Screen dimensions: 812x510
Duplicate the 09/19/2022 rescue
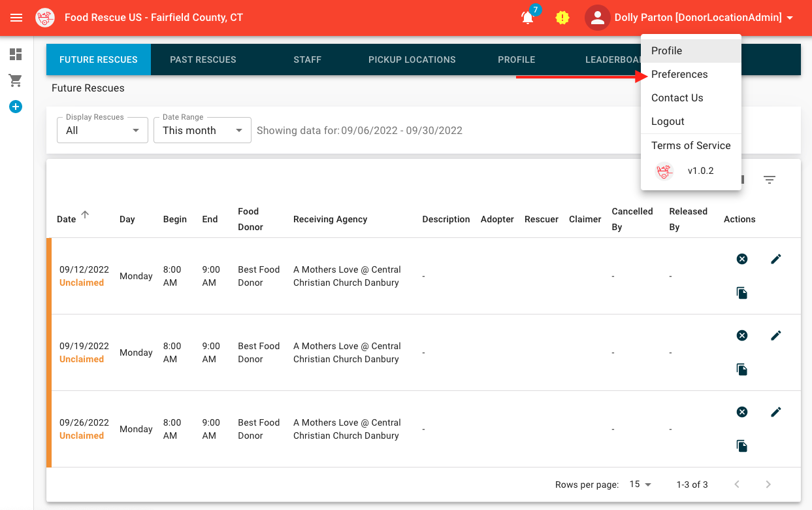[742, 369]
